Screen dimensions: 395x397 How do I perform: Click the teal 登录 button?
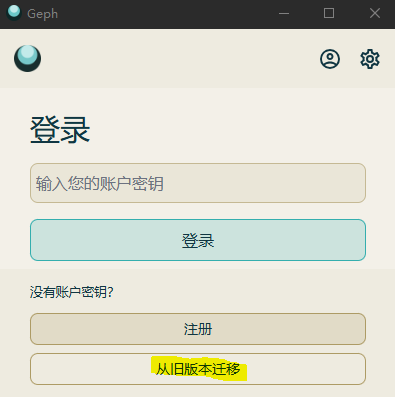(198, 240)
